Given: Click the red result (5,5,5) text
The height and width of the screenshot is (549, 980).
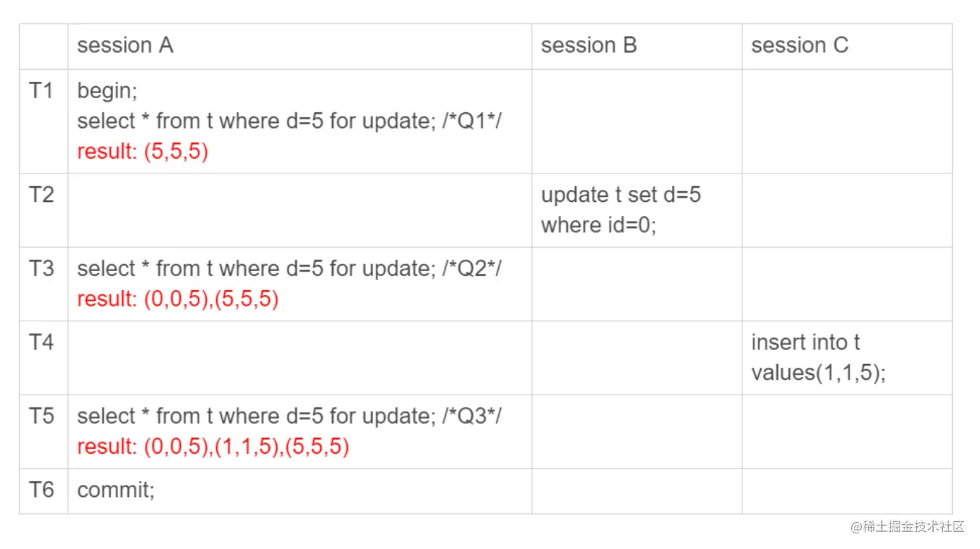Looking at the screenshot, I should [143, 151].
